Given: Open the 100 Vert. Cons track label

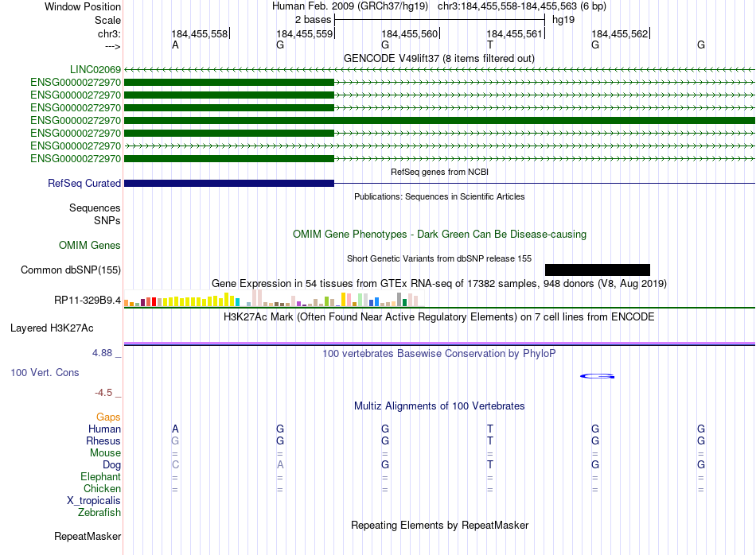Looking at the screenshot, I should pos(45,373).
